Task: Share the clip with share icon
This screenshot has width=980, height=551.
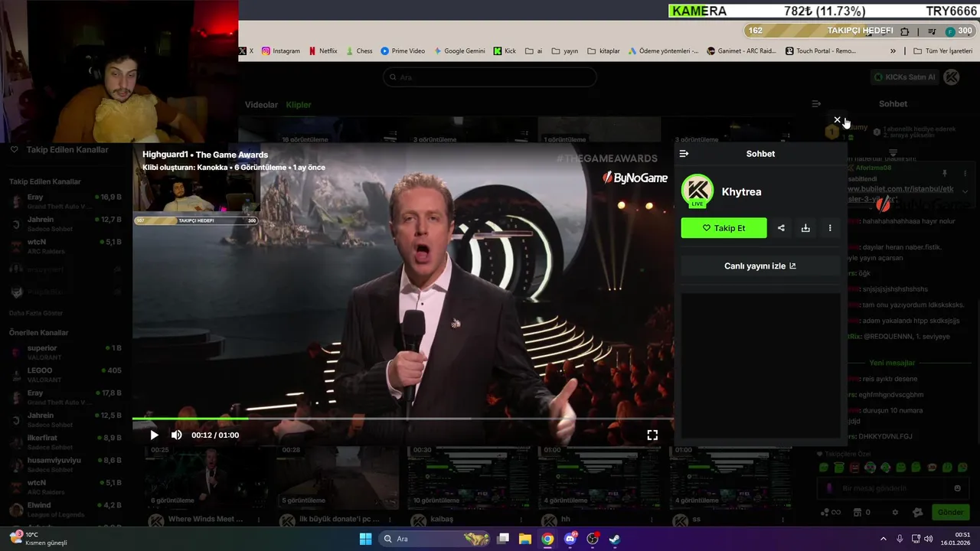Action: (x=781, y=228)
